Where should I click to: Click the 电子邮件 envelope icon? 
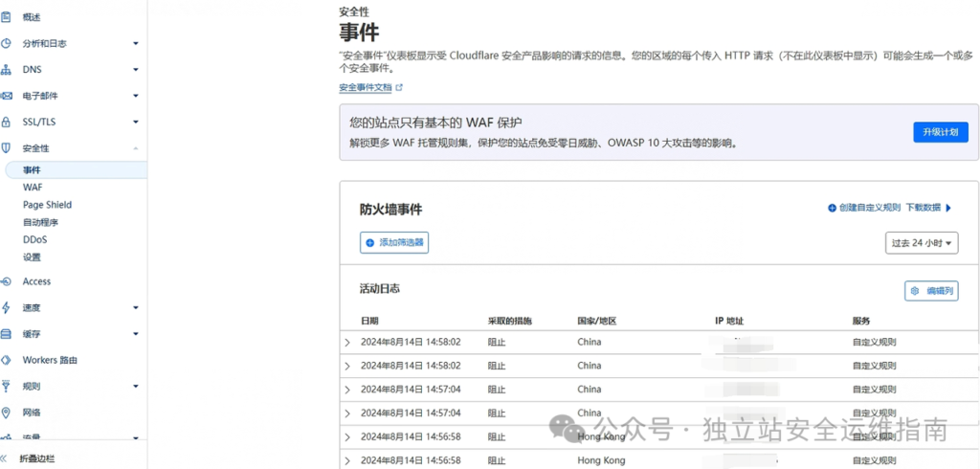[x=6, y=97]
